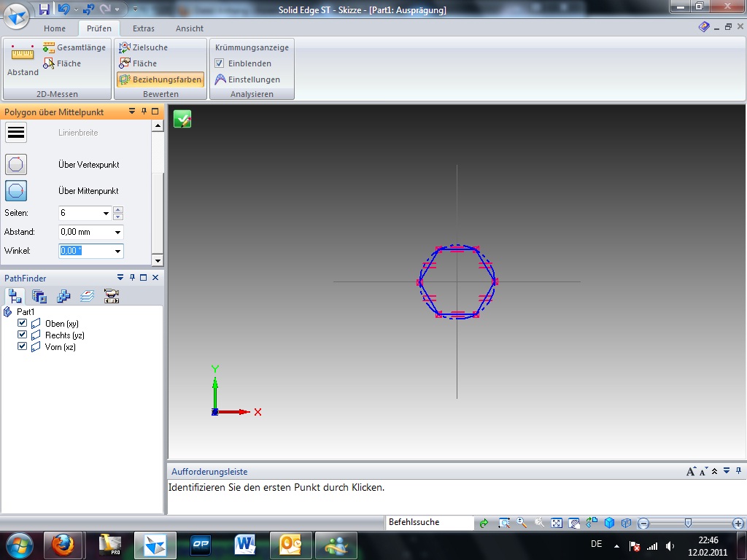The image size is (747, 560).
Task: Click the zoom slider plus button
Action: click(738, 524)
